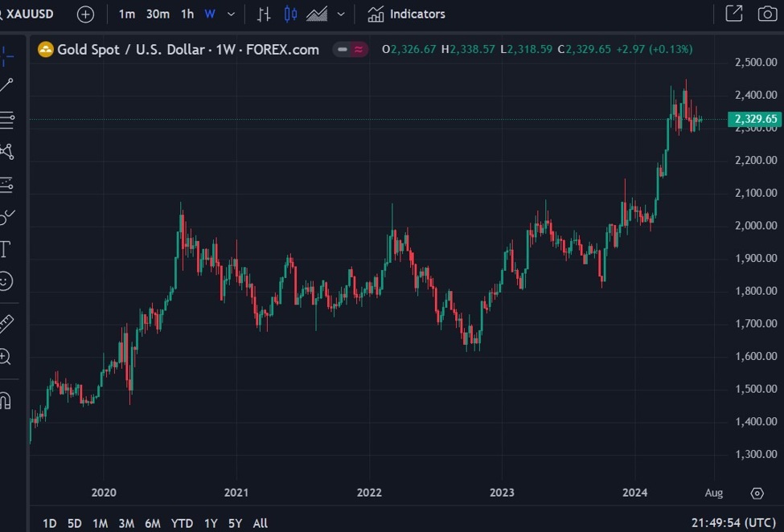This screenshot has width=784, height=532.
Task: Expand the chart type dropdown arrow
Action: click(341, 14)
